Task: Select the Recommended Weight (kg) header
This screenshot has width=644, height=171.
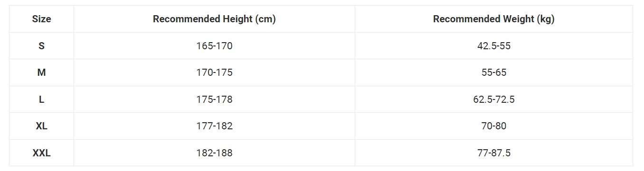Action: [494, 19]
